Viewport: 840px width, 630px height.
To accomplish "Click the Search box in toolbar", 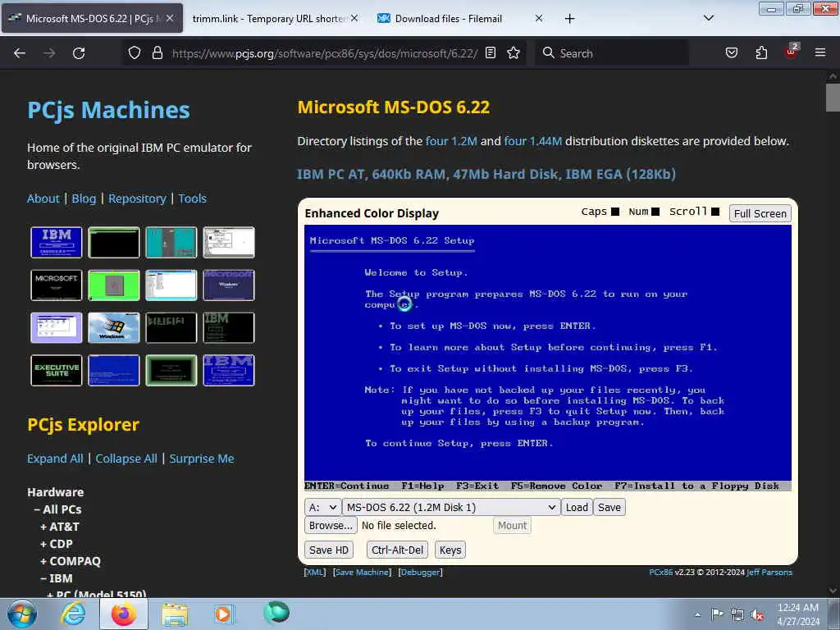I will (x=612, y=53).
